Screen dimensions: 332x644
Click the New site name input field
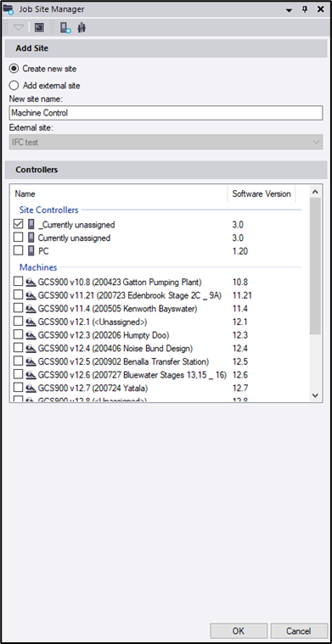[x=166, y=113]
